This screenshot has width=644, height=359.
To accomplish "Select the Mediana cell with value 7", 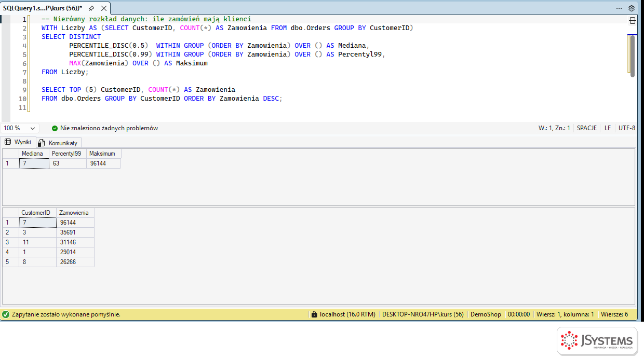I will pos(34,163).
